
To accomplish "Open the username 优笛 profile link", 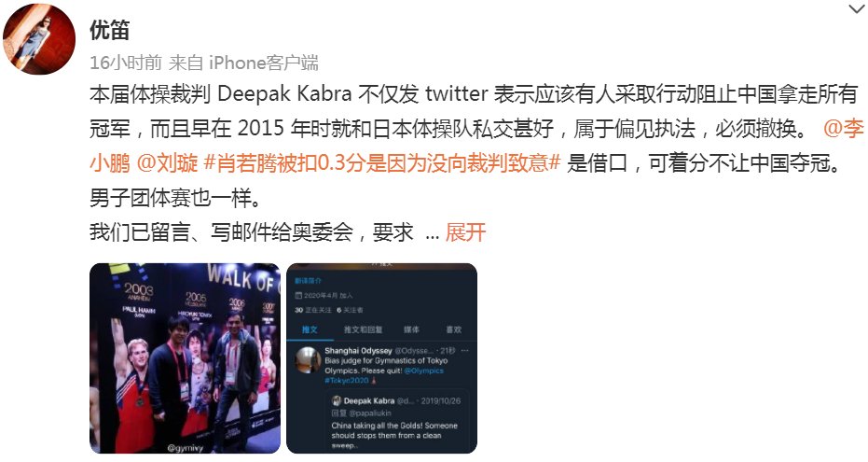I will (x=110, y=30).
